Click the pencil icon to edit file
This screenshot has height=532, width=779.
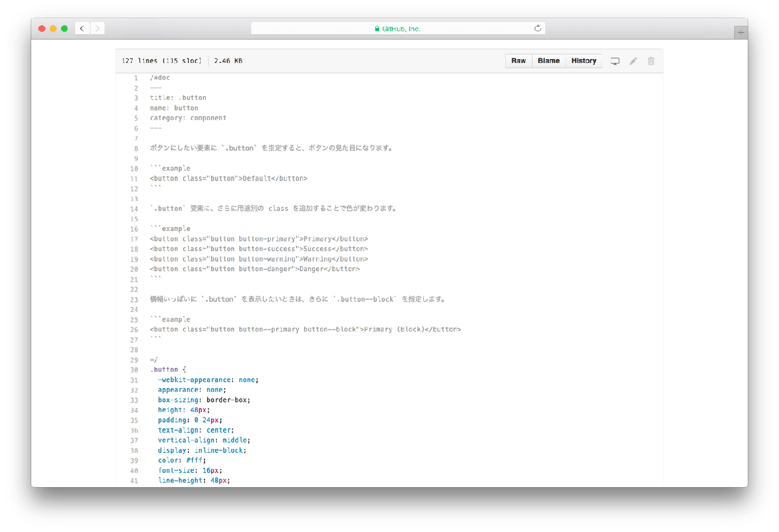click(x=633, y=61)
